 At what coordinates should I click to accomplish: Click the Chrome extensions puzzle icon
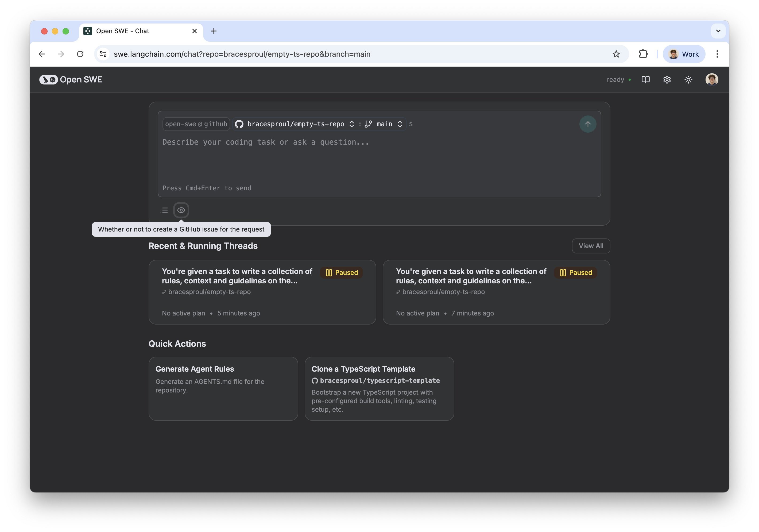click(643, 54)
